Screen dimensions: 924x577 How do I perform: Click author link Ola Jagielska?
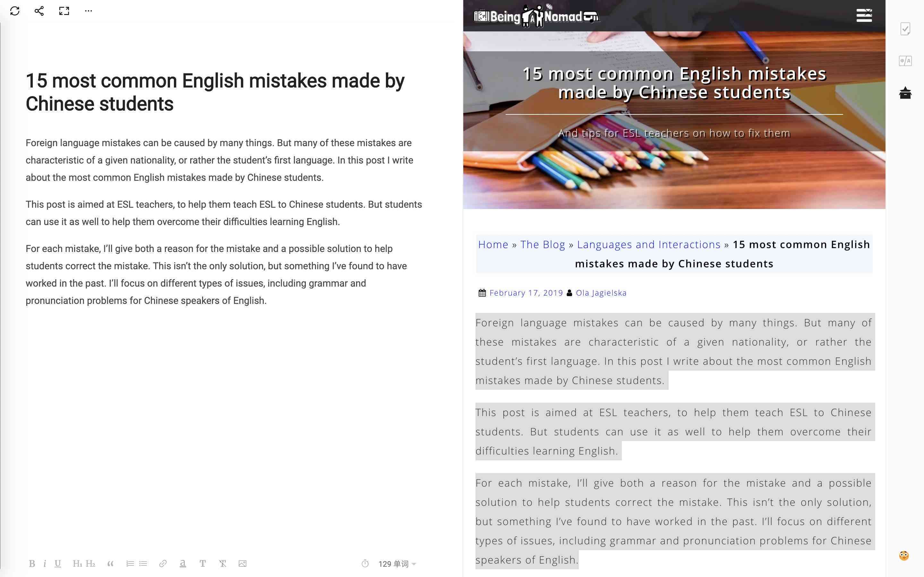click(x=600, y=292)
